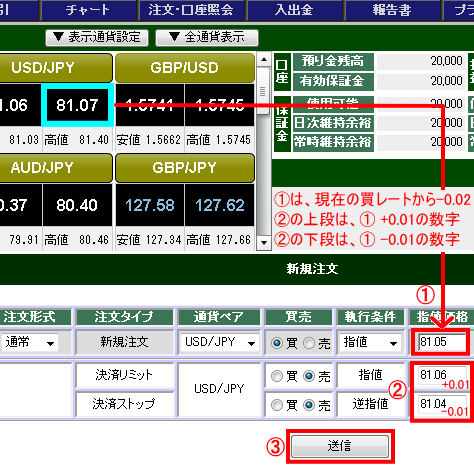Click USD/JPY ask rate 81.07
474x467 pixels.
(x=77, y=105)
